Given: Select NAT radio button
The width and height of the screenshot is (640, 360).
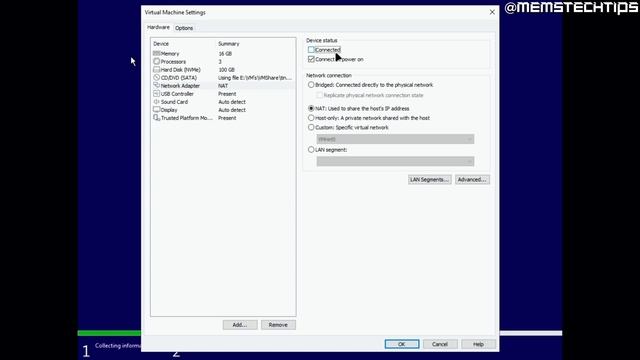Looking at the screenshot, I should tap(311, 109).
